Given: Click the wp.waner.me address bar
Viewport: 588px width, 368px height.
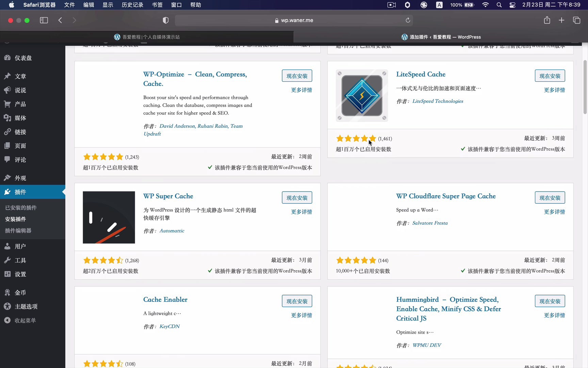Looking at the screenshot, I should pyautogui.click(x=294, y=20).
